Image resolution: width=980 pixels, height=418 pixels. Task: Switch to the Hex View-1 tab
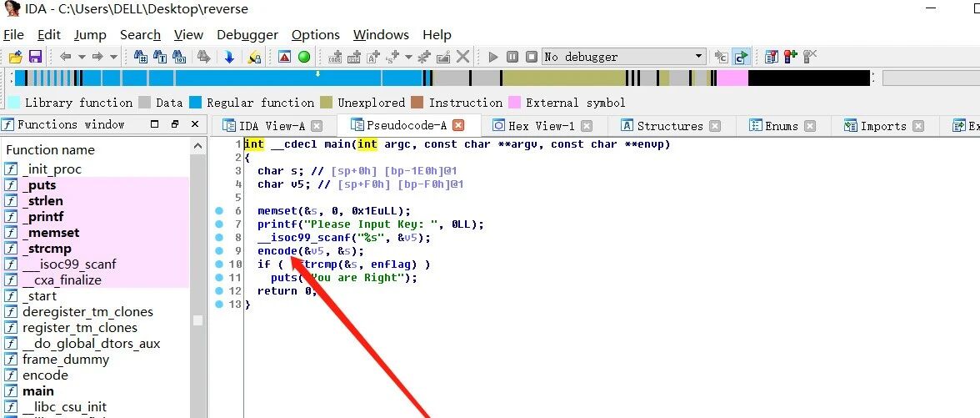542,126
